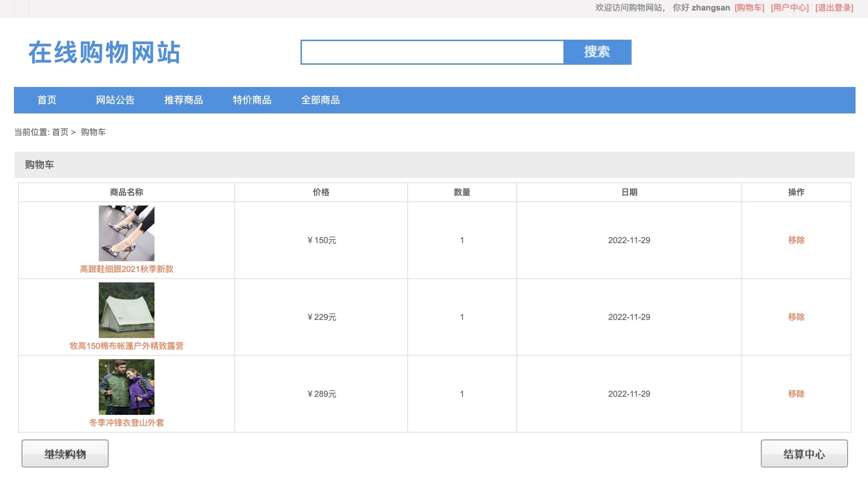Open the 冬季冲锋衣登山外套 product link
The height and width of the screenshot is (484, 868).
126,422
